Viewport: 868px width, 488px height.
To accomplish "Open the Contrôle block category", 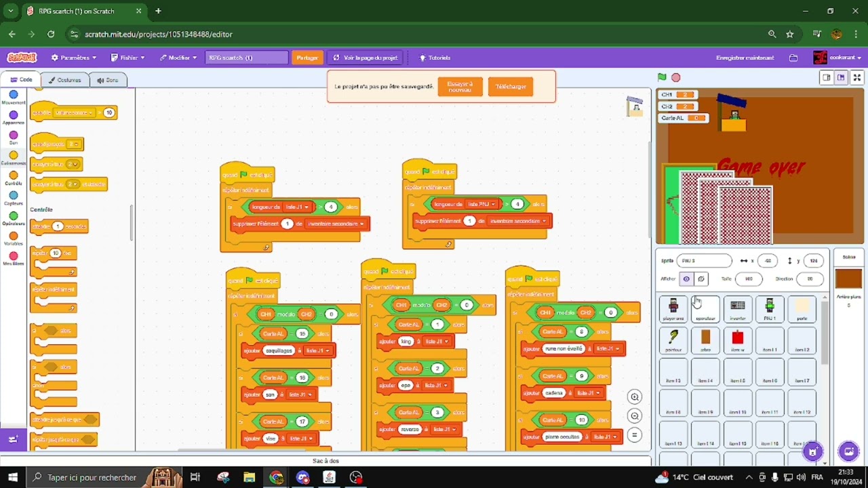I will pos(14,178).
